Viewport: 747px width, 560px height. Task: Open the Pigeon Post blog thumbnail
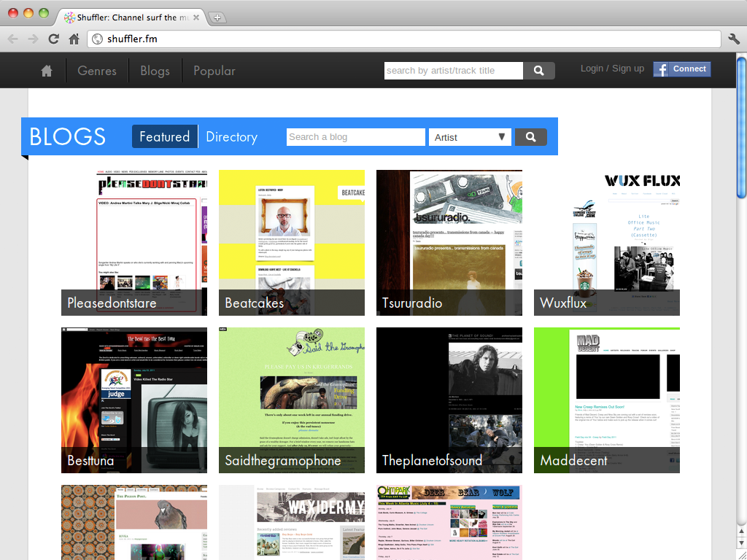pyautogui.click(x=134, y=522)
